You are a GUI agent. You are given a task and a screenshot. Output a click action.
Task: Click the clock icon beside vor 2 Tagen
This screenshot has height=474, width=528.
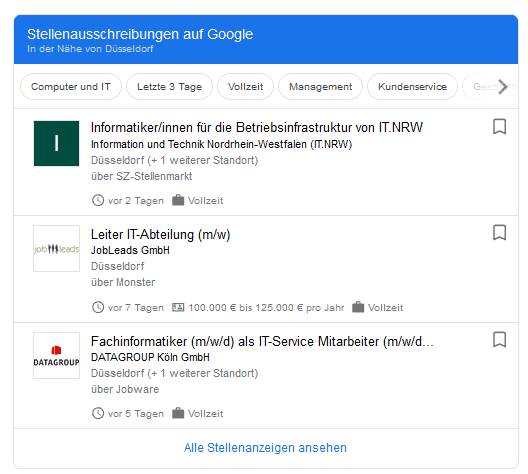click(x=98, y=200)
